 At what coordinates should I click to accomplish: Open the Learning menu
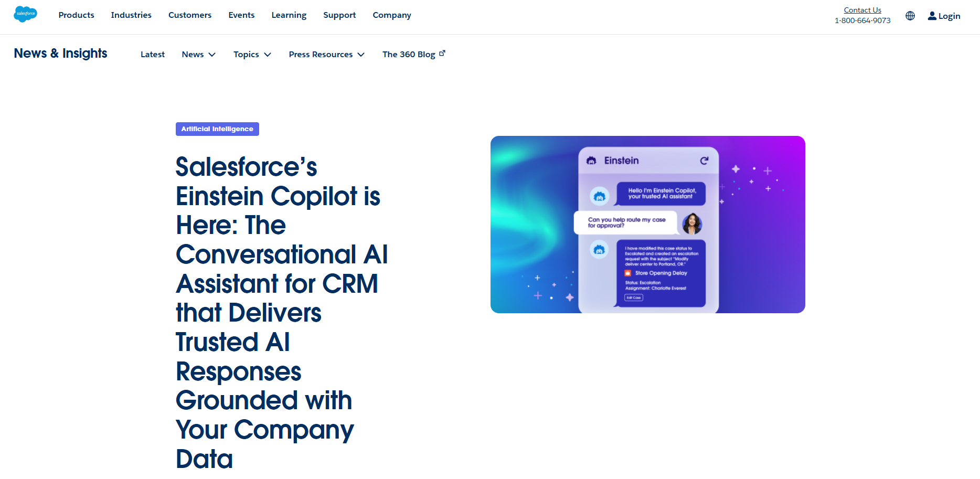[289, 15]
